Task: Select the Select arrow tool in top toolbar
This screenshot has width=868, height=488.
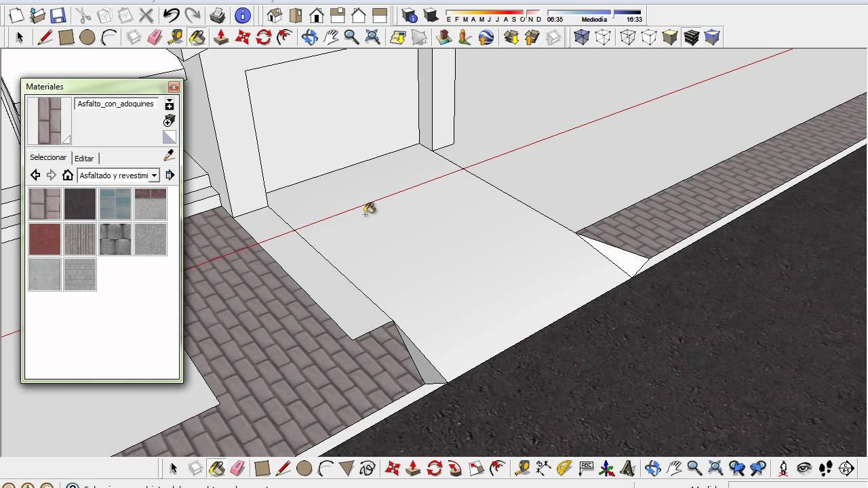Action: click(x=20, y=37)
